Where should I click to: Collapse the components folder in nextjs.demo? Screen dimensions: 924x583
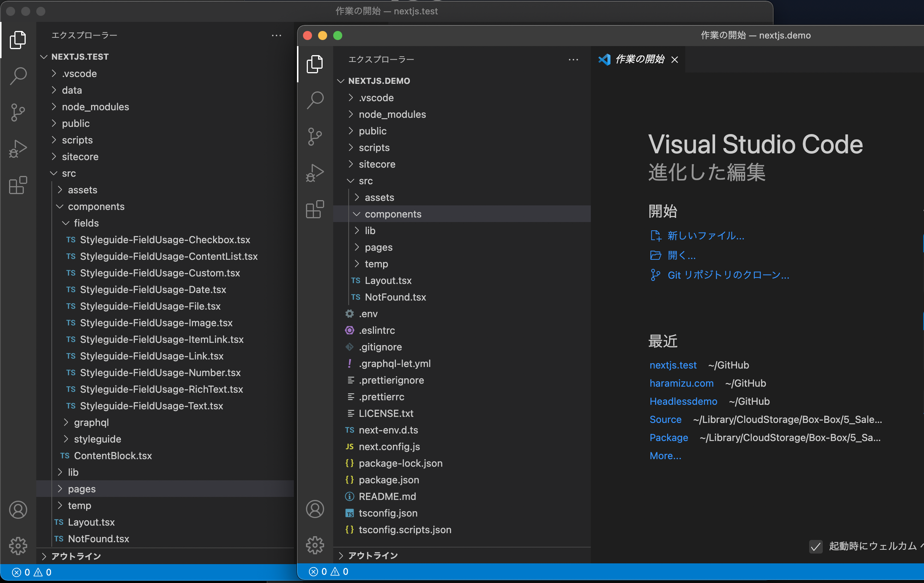pyautogui.click(x=462, y=214)
